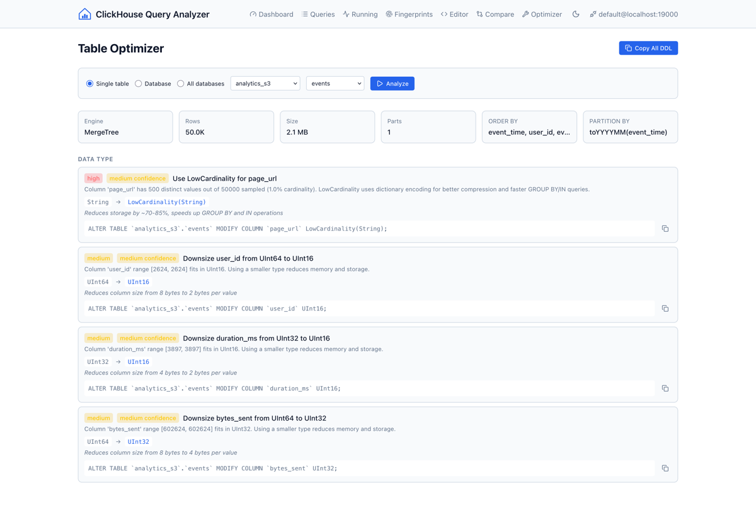Click the medium severity badge on user_id card

pos(98,258)
